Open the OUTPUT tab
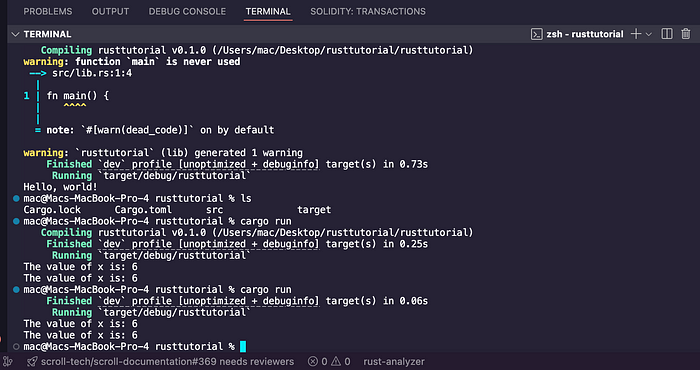The height and width of the screenshot is (370, 700). (110, 12)
